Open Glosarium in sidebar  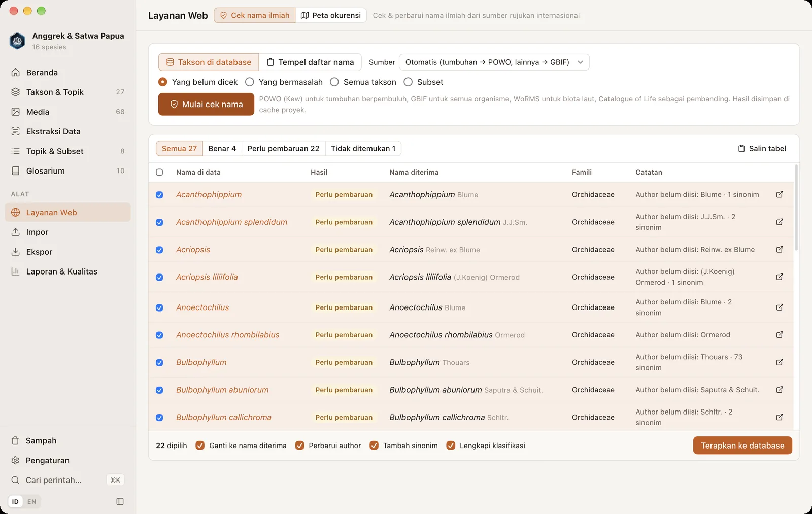67,171
